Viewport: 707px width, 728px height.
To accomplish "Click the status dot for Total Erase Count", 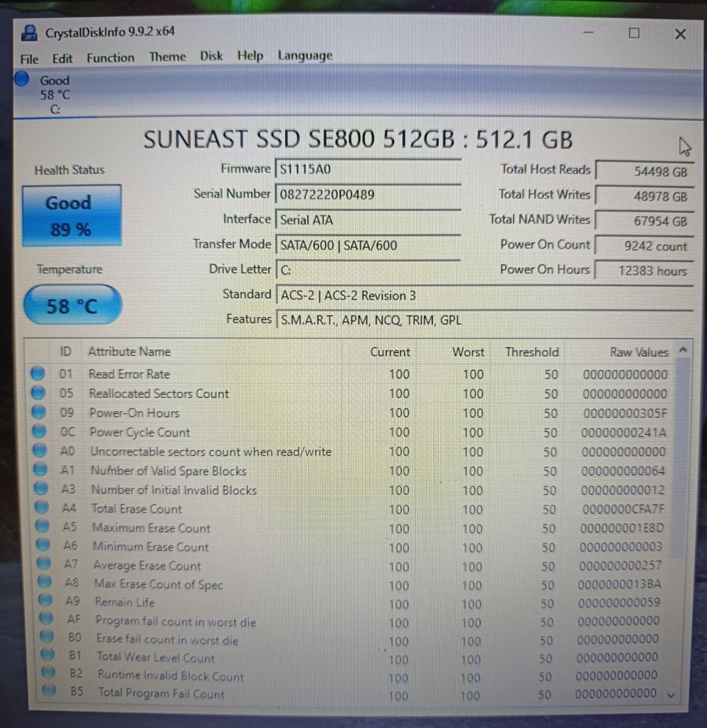I will click(x=41, y=508).
